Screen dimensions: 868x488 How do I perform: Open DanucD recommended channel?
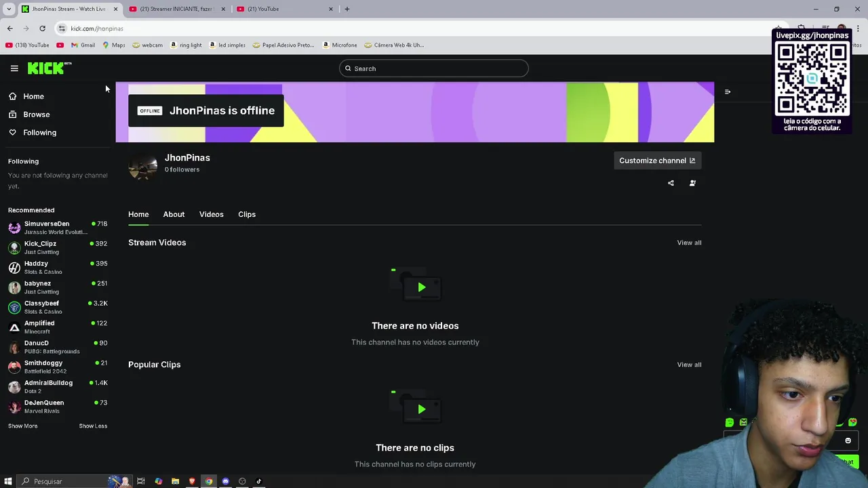(x=58, y=347)
